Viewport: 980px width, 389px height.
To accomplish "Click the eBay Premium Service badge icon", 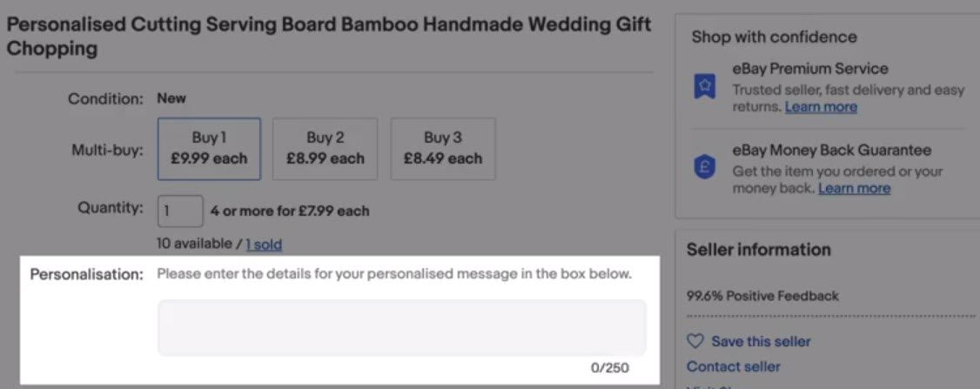I will [704, 86].
